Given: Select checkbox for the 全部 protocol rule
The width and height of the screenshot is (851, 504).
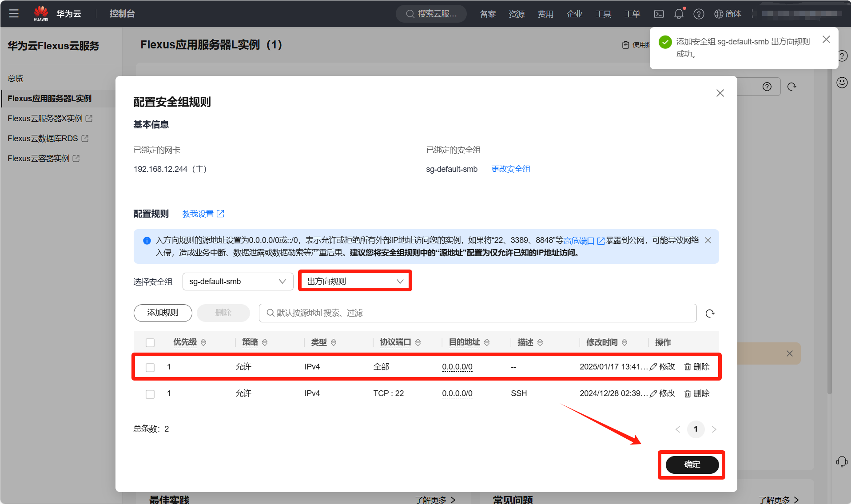Looking at the screenshot, I should coord(150,367).
